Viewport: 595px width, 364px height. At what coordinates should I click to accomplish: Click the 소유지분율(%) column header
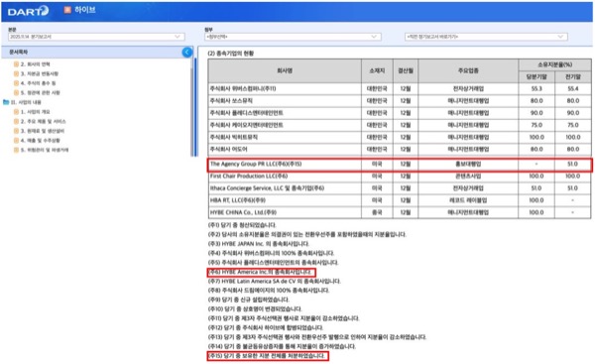[554, 64]
